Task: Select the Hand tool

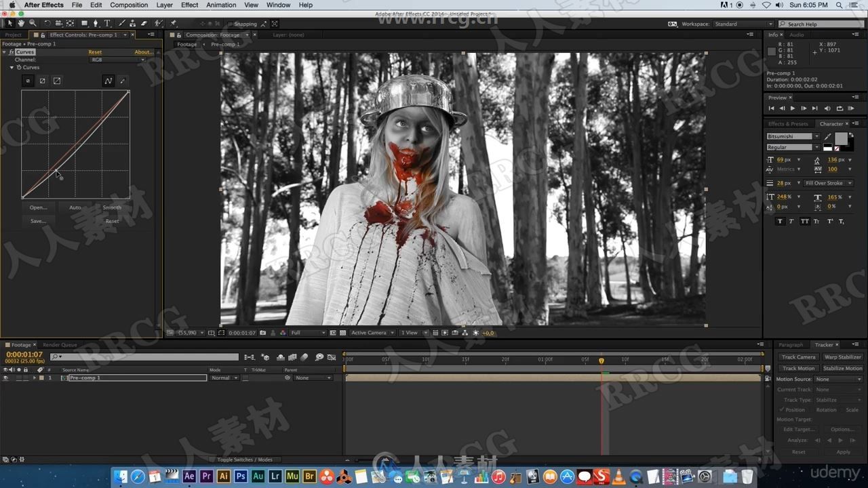Action: coord(21,23)
